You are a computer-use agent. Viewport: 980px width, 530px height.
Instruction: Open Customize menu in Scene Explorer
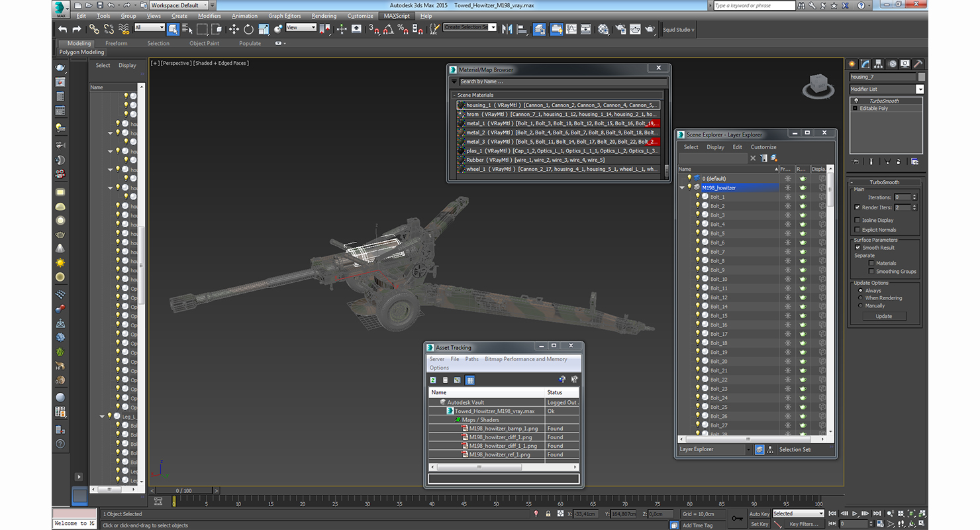click(763, 147)
